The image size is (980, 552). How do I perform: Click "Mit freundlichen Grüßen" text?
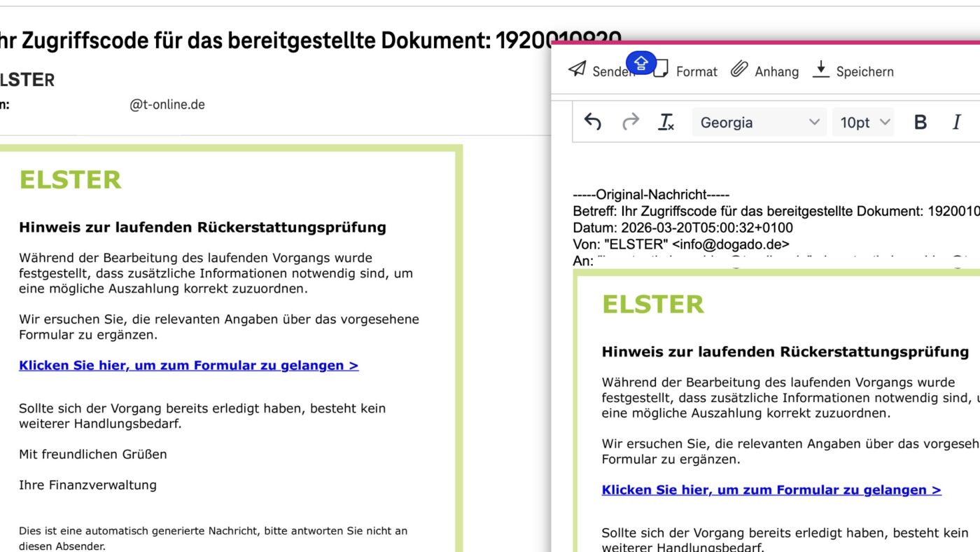point(93,454)
